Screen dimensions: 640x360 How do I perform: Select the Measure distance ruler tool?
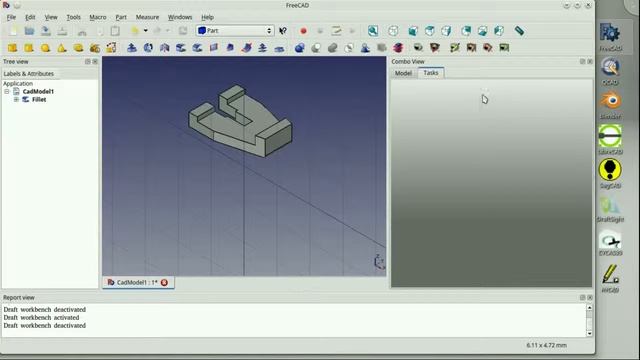tap(519, 31)
